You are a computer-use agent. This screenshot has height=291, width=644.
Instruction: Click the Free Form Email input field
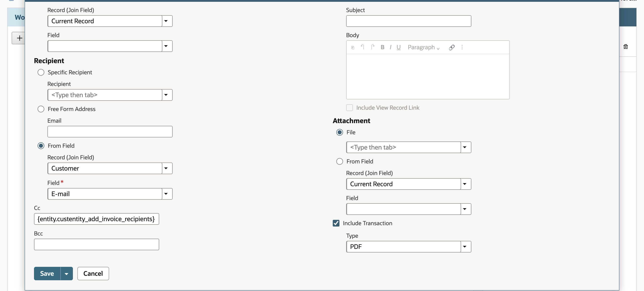click(x=110, y=131)
